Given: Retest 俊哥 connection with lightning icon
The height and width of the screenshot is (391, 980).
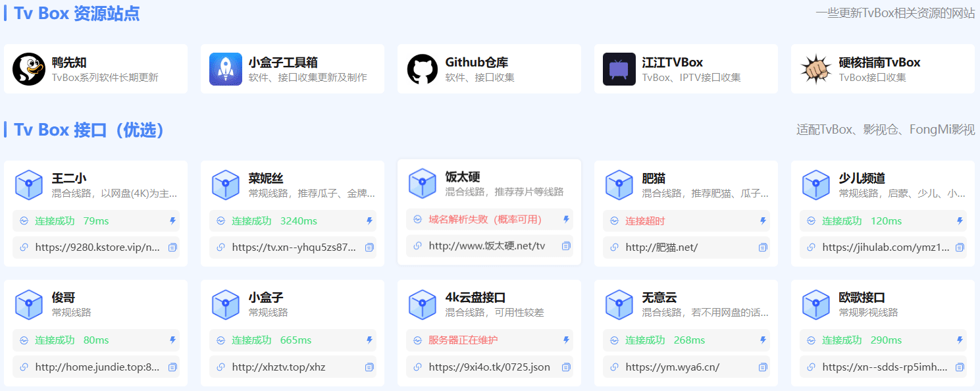Looking at the screenshot, I should [173, 340].
